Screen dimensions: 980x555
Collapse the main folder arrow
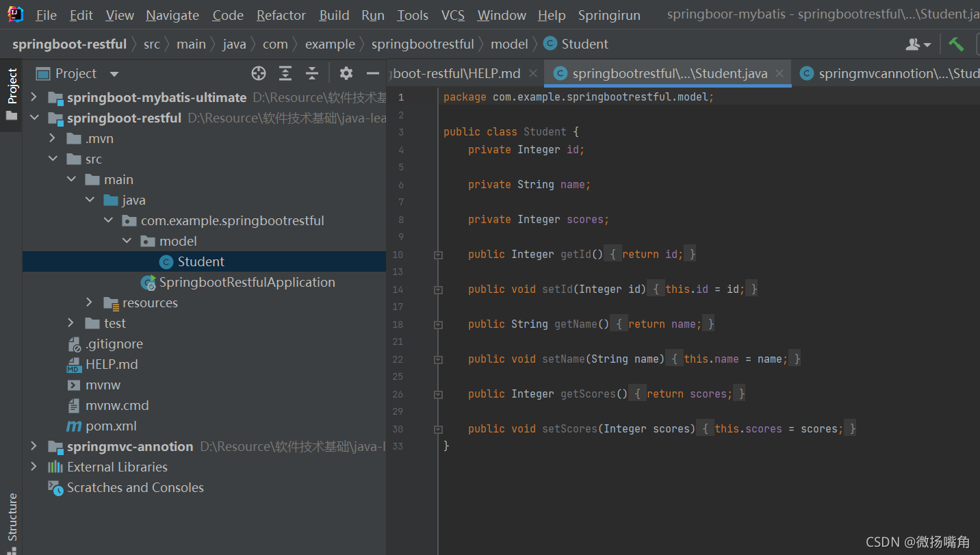tap(71, 179)
